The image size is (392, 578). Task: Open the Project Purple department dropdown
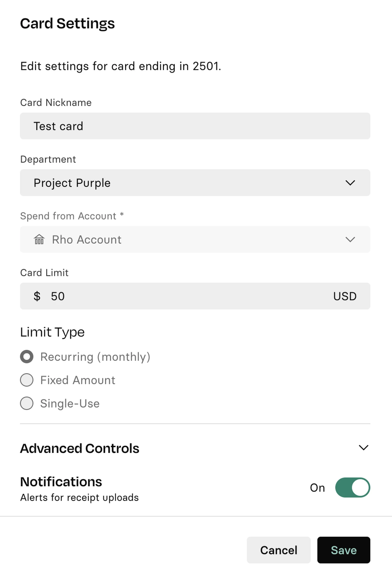195,183
